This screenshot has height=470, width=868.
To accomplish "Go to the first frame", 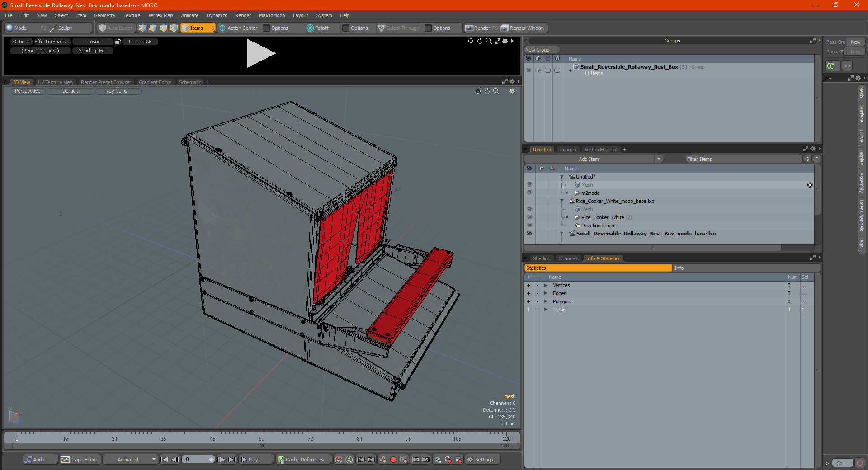I will pyautogui.click(x=164, y=460).
